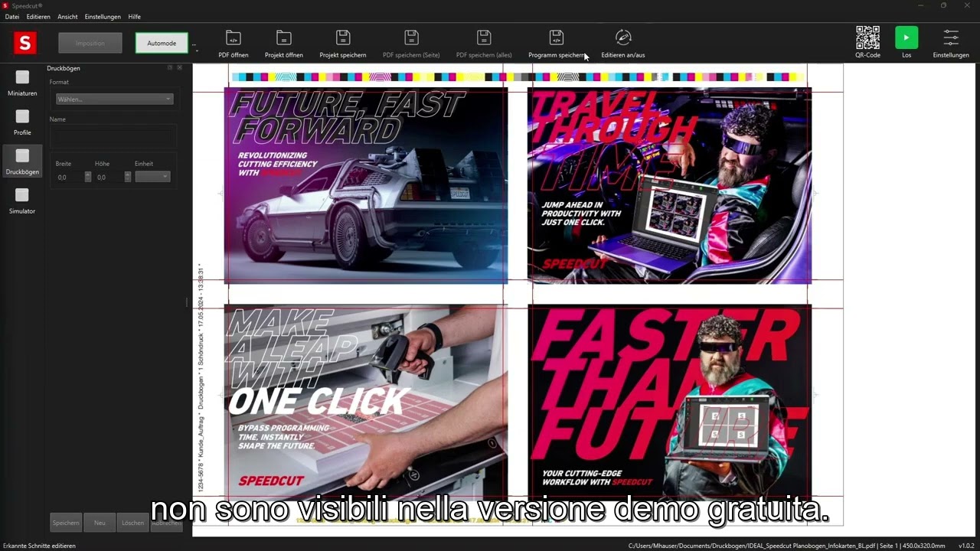Viewport: 980px width, 551px height.
Task: Open the Miniaturen sidebar panel
Action: (22, 83)
